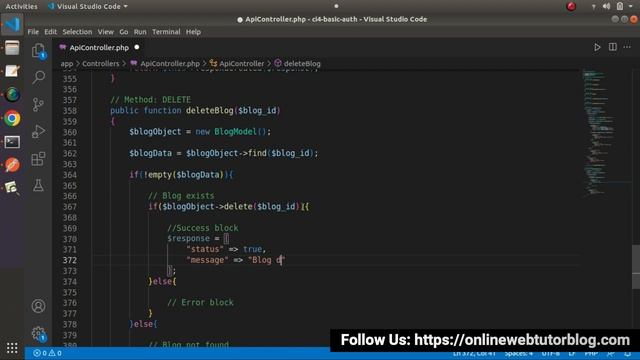Open Source Control view
This screenshot has width=640, height=360.
(x=38, y=104)
